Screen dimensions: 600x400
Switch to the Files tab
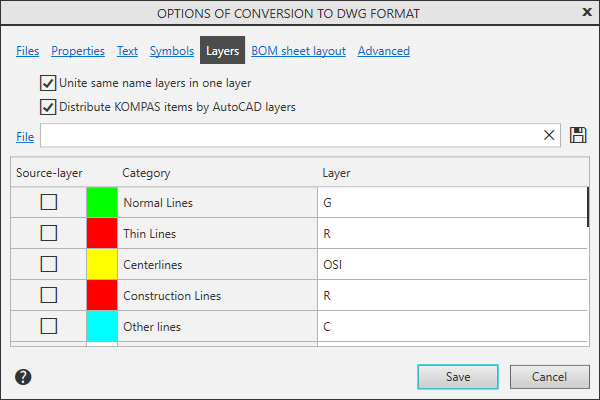[x=28, y=51]
